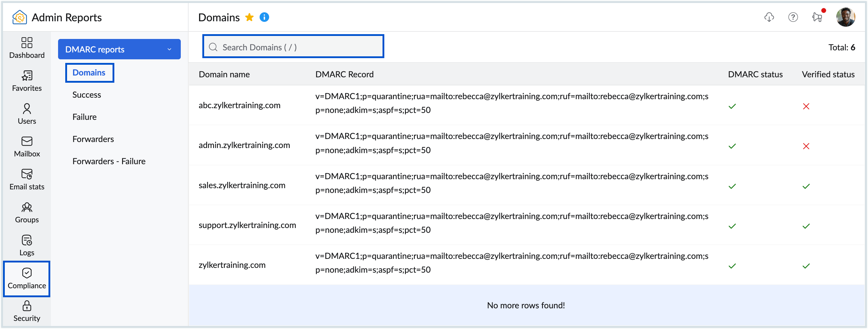
Task: Open Mailbox reports icon
Action: (27, 147)
